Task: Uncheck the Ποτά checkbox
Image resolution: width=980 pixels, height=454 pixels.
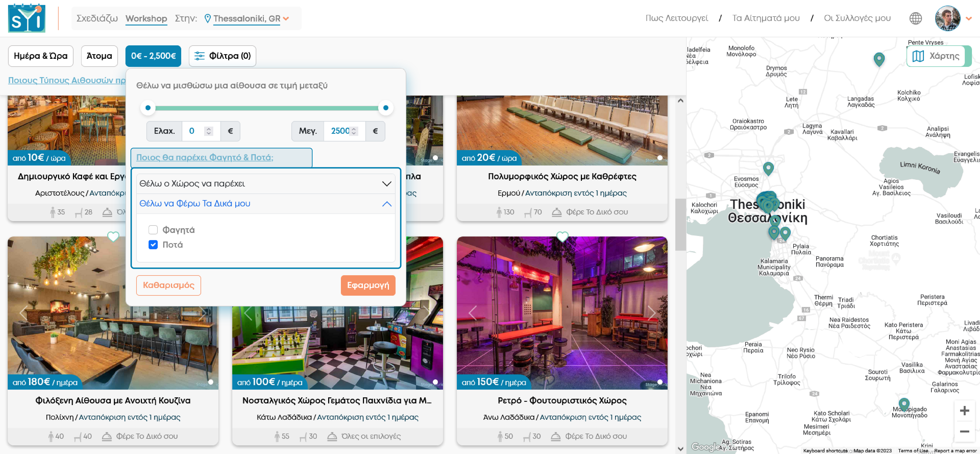Action: [153, 245]
